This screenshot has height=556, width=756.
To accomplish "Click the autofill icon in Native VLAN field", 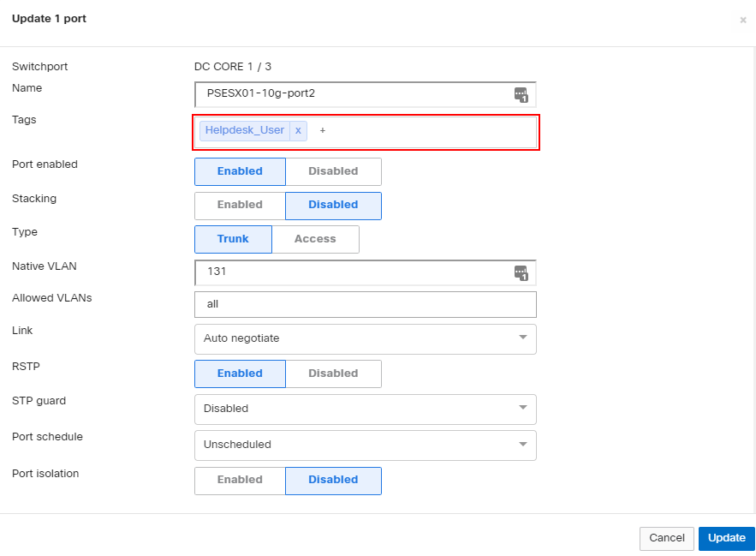I will click(x=521, y=273).
